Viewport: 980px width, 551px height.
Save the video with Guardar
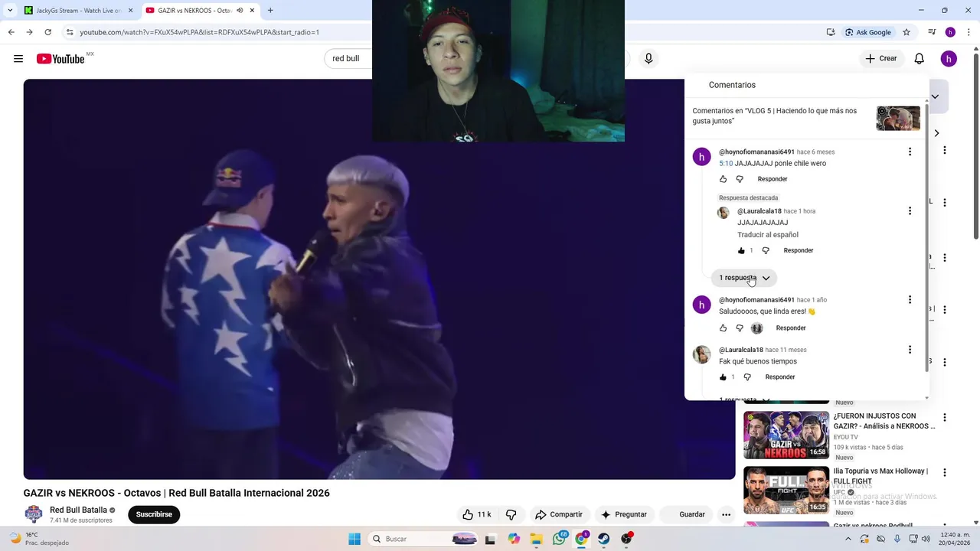[685, 514]
